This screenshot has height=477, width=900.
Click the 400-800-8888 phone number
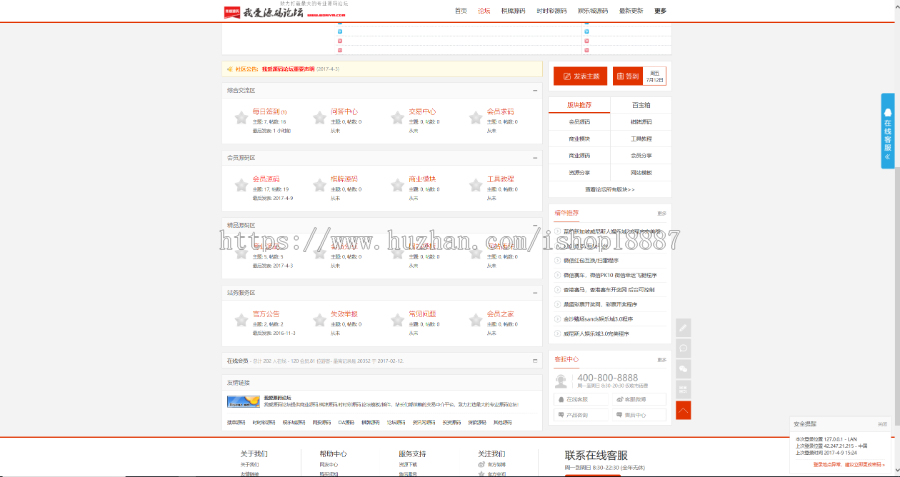pyautogui.click(x=607, y=378)
